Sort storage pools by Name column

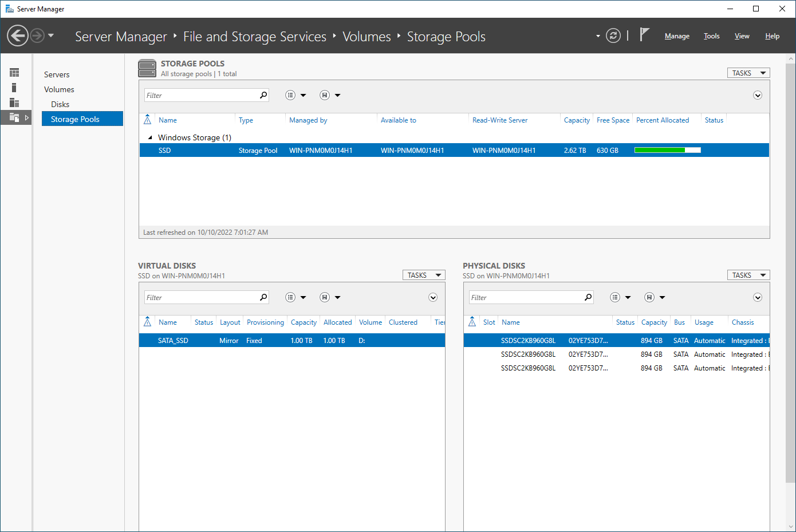(168, 120)
